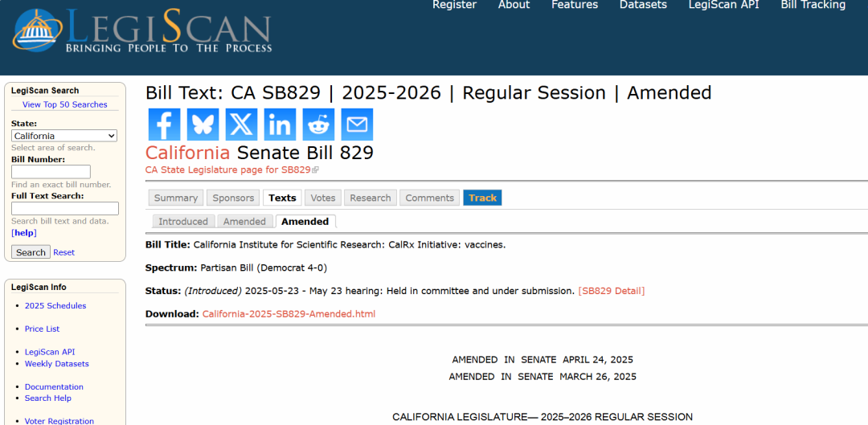Open the Votes tab

tap(323, 198)
